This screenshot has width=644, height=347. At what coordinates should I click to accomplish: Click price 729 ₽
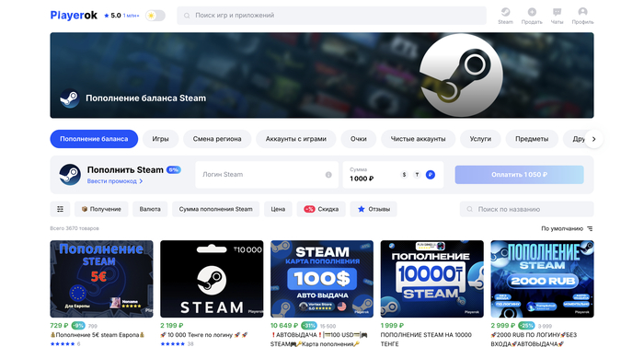click(60, 325)
